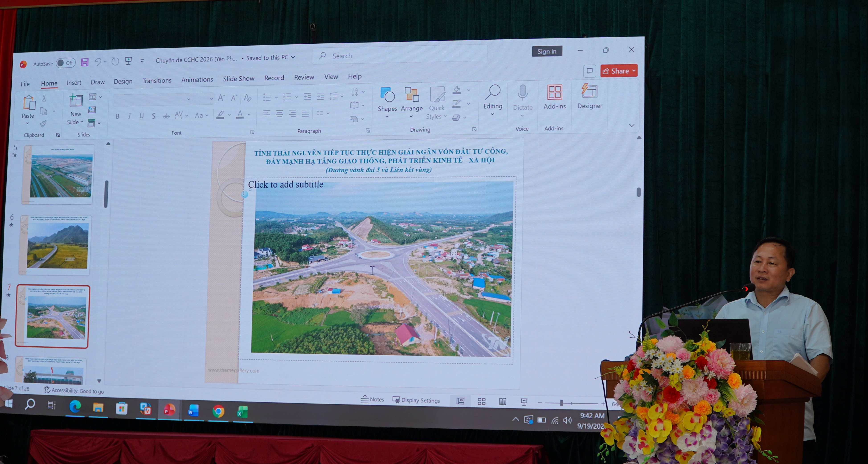This screenshot has width=868, height=464.
Task: Open Display Settings in status bar
Action: (416, 400)
